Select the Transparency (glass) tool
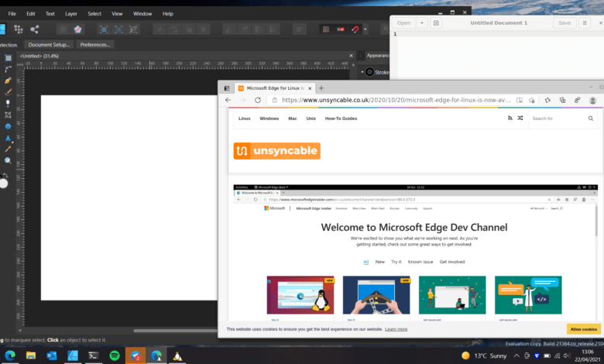 point(8,104)
